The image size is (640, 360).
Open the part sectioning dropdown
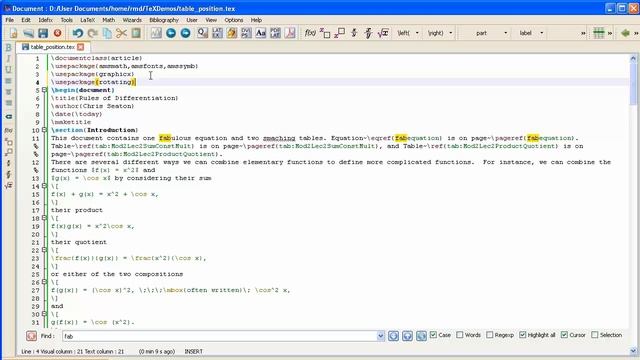tap(505, 33)
